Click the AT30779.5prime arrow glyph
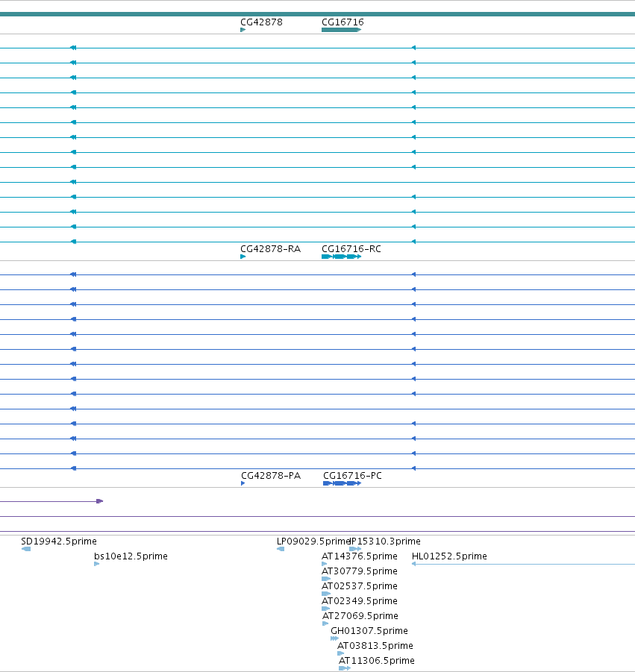Screen dimensions: 635x672 tap(326, 579)
